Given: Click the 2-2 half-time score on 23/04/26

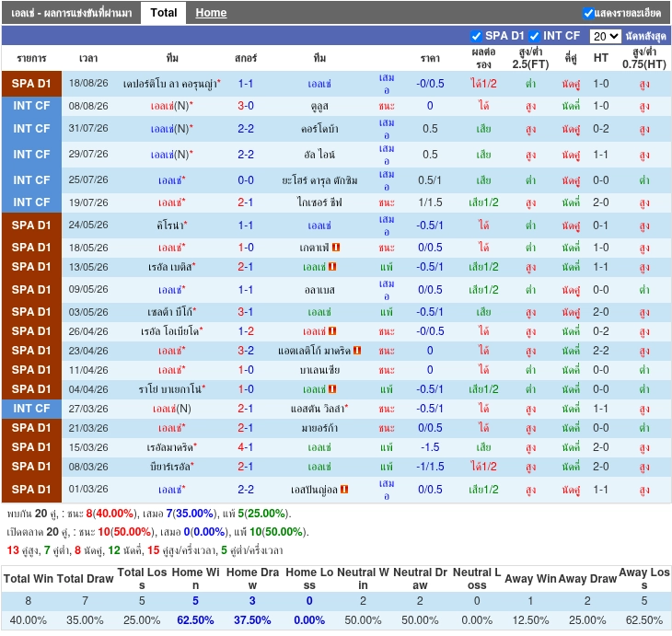Looking at the screenshot, I should point(600,350).
